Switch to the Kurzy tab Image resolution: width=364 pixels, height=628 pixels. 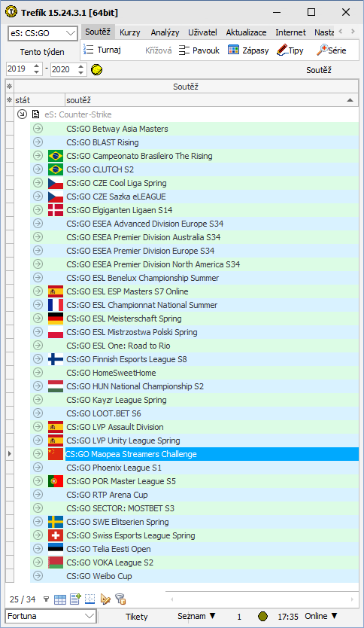click(130, 32)
